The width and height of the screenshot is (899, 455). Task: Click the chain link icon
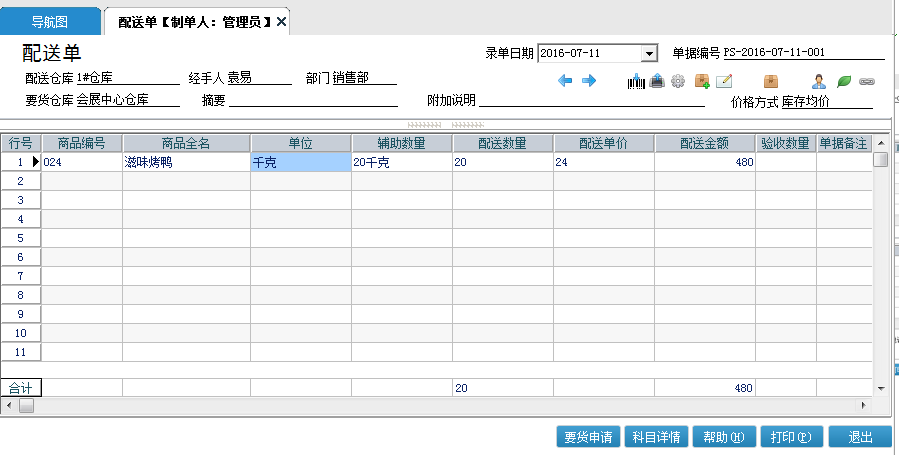[x=867, y=81]
